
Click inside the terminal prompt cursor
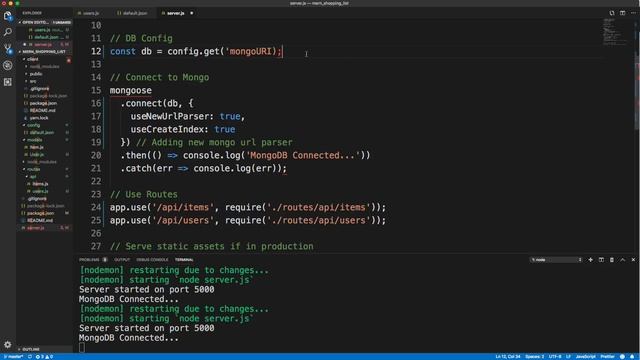click(x=82, y=347)
